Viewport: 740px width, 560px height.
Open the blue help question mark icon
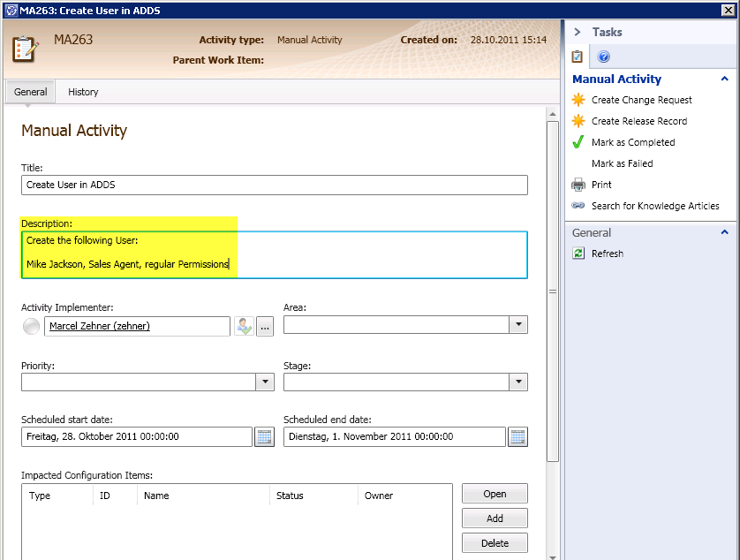[604, 57]
